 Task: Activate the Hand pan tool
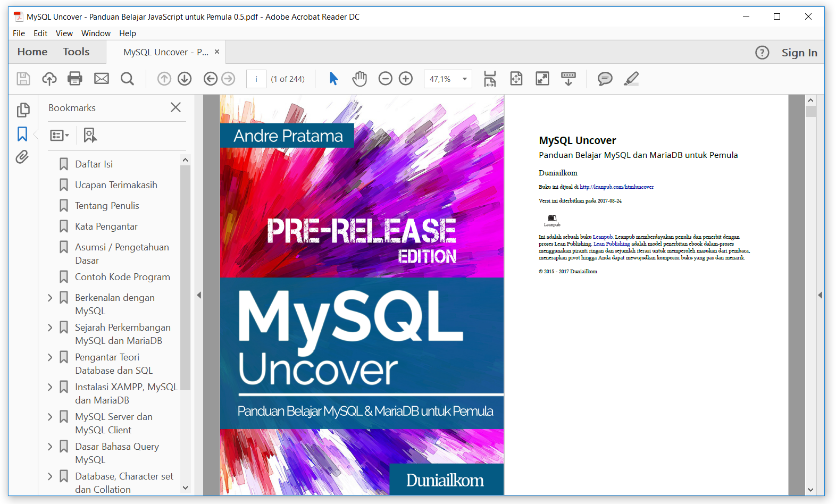coord(360,79)
